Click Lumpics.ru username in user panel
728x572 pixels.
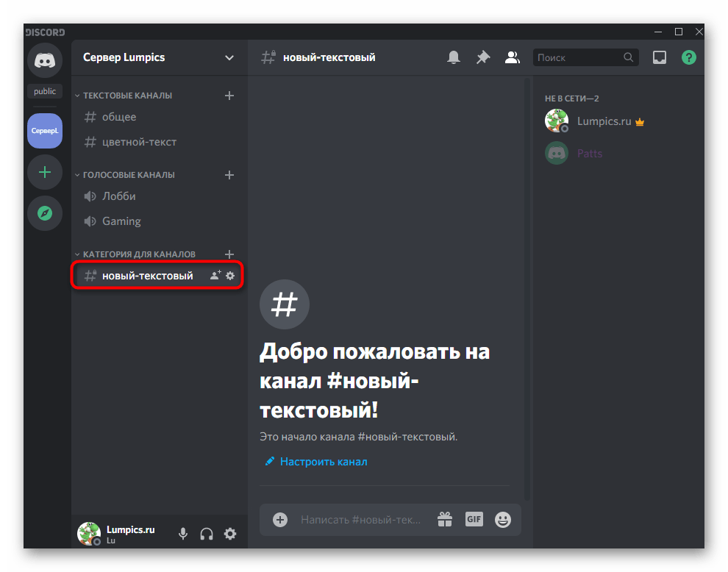(x=130, y=530)
